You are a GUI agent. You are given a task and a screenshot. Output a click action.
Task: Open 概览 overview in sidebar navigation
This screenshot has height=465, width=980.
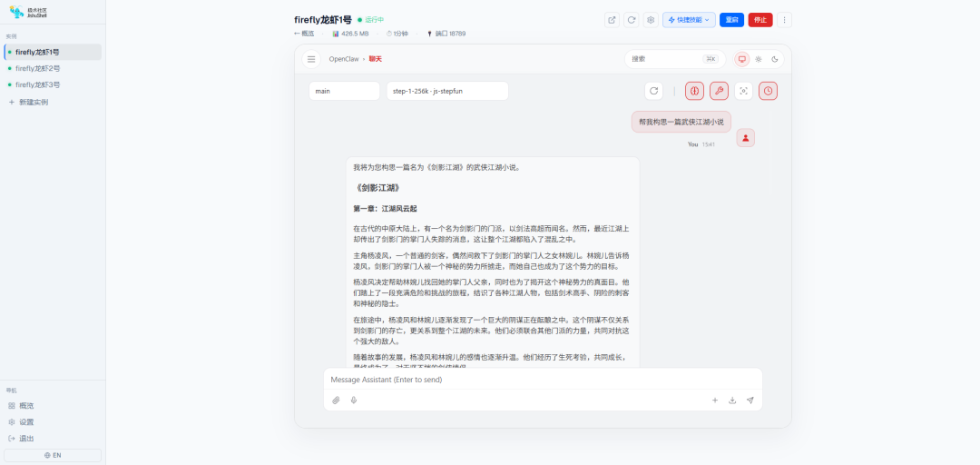pyautogui.click(x=53, y=406)
